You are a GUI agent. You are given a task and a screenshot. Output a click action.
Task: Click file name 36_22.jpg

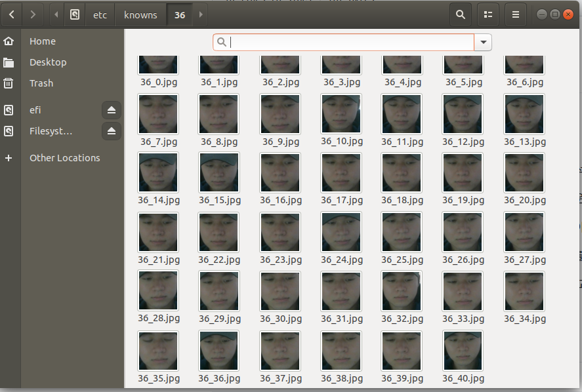tap(219, 260)
